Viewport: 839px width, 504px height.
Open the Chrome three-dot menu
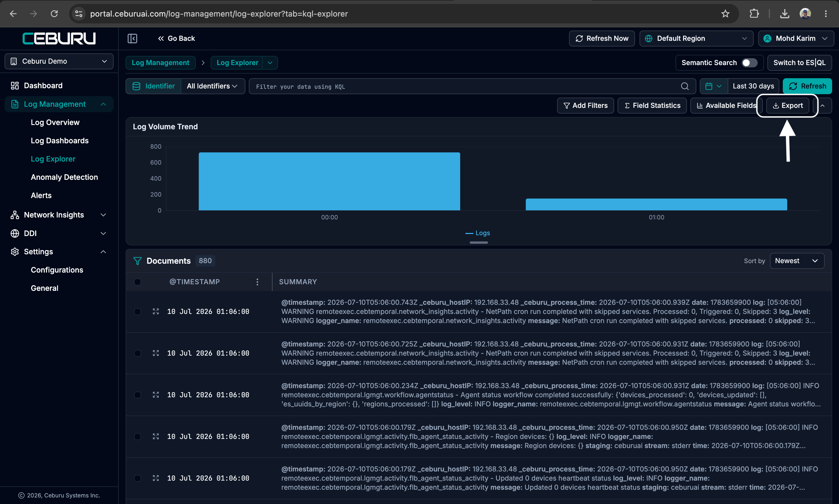pos(826,14)
